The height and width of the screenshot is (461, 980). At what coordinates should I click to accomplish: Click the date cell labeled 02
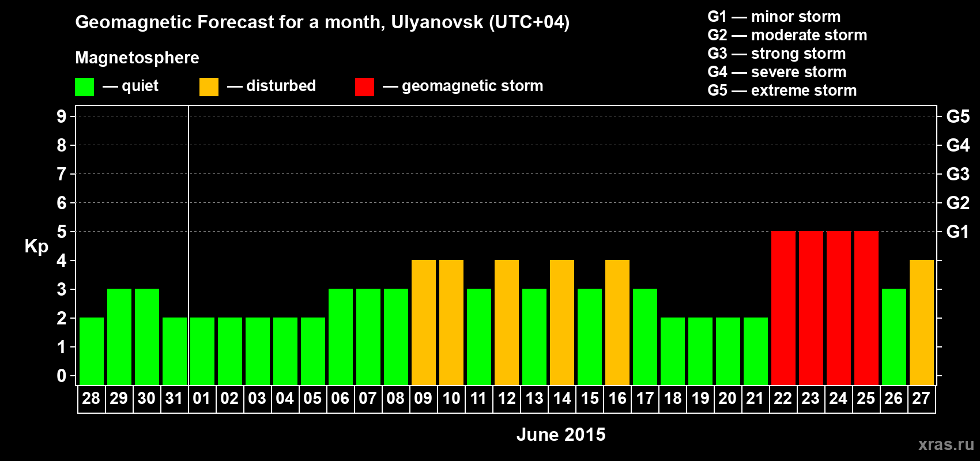pyautogui.click(x=230, y=399)
